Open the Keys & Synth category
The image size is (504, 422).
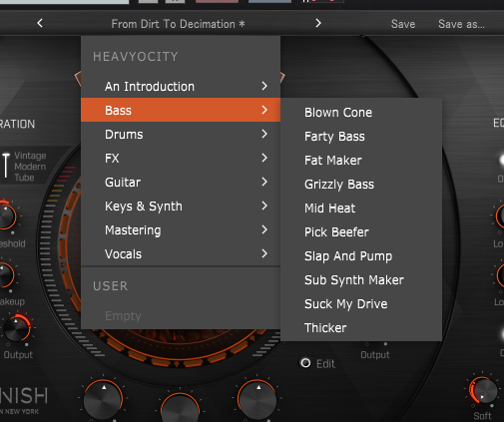tap(181, 206)
